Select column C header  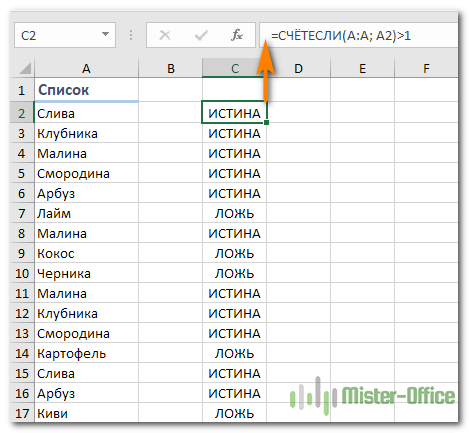pos(235,68)
